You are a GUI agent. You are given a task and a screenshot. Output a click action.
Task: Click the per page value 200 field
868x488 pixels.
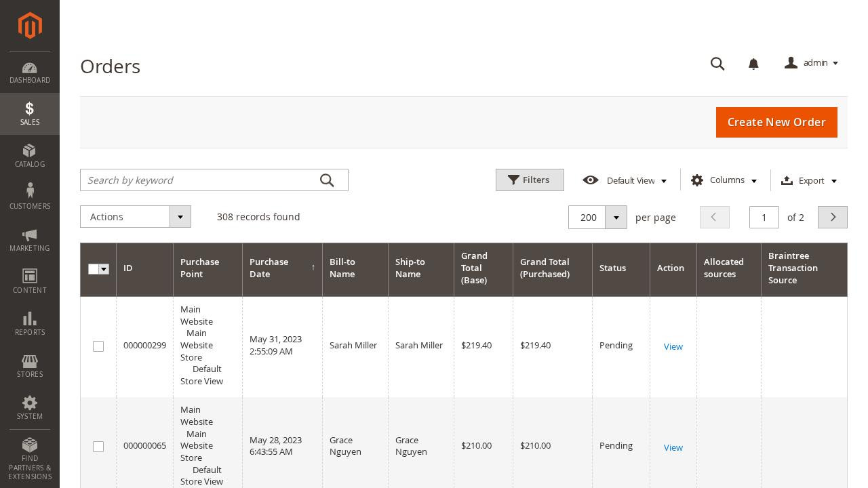click(x=587, y=218)
